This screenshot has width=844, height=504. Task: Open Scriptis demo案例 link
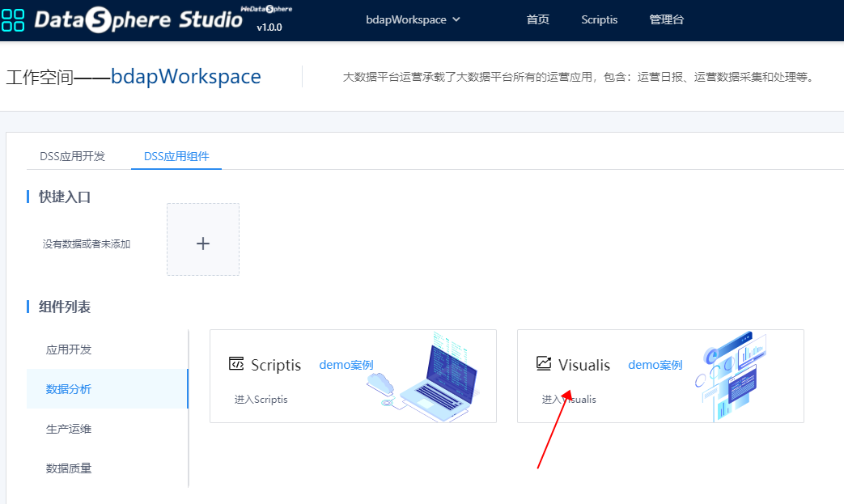coord(346,365)
